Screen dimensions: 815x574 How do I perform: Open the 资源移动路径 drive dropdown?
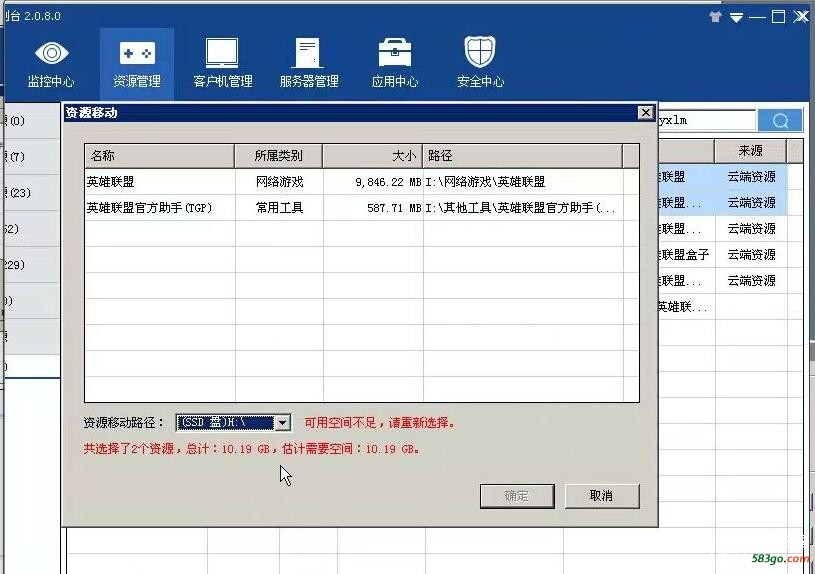click(x=282, y=423)
